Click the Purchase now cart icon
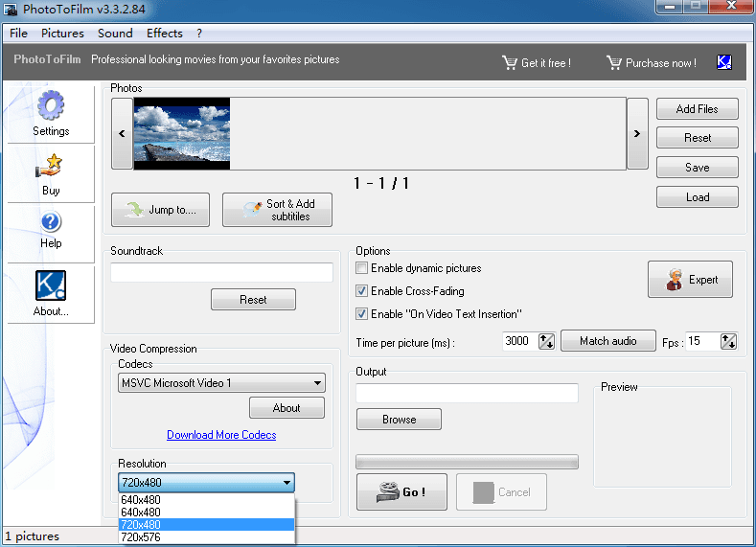Viewport: 756px width, 547px height. tap(613, 63)
